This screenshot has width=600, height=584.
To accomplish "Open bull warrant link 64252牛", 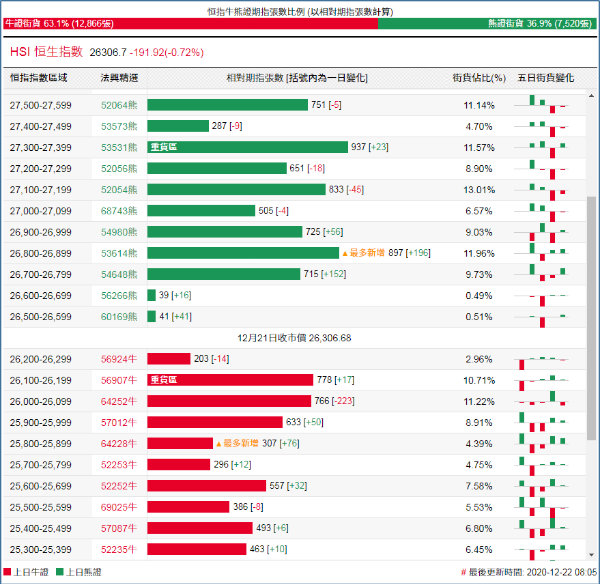I will point(119,401).
